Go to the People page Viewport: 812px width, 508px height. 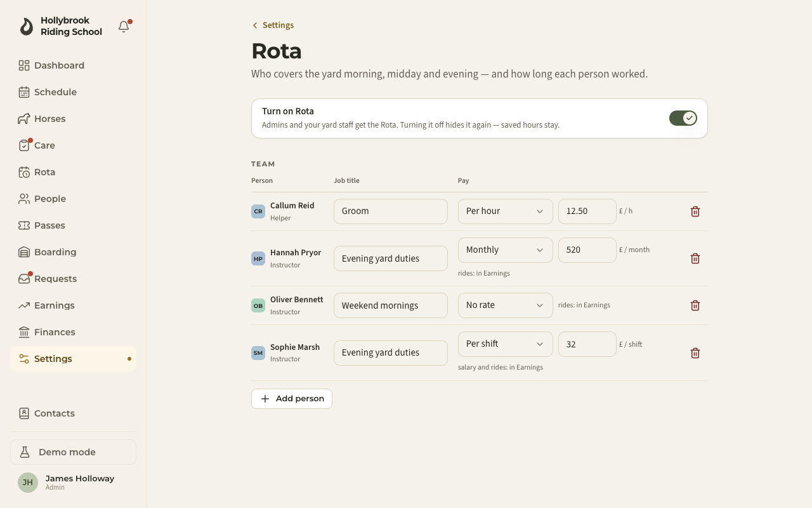(x=73, y=199)
